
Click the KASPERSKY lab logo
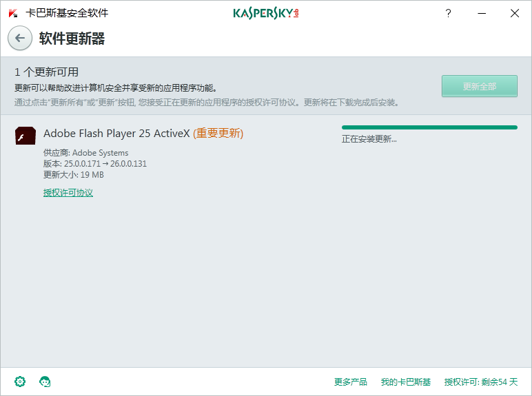click(x=266, y=13)
